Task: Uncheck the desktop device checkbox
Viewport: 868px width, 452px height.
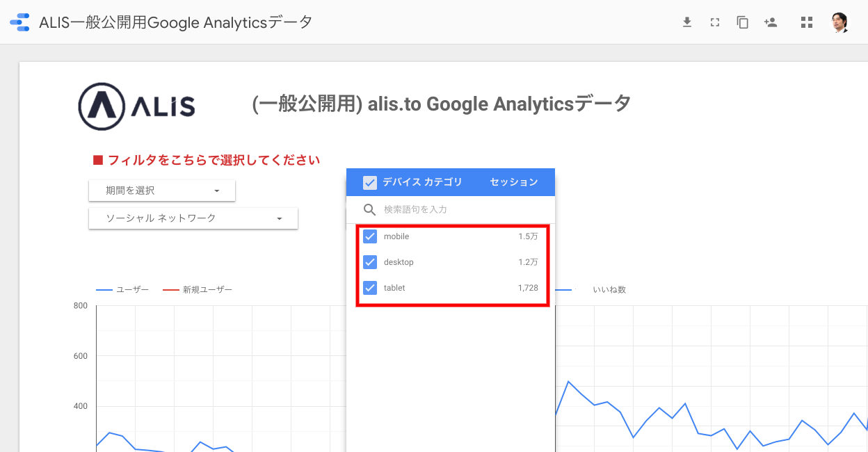Action: pos(370,262)
